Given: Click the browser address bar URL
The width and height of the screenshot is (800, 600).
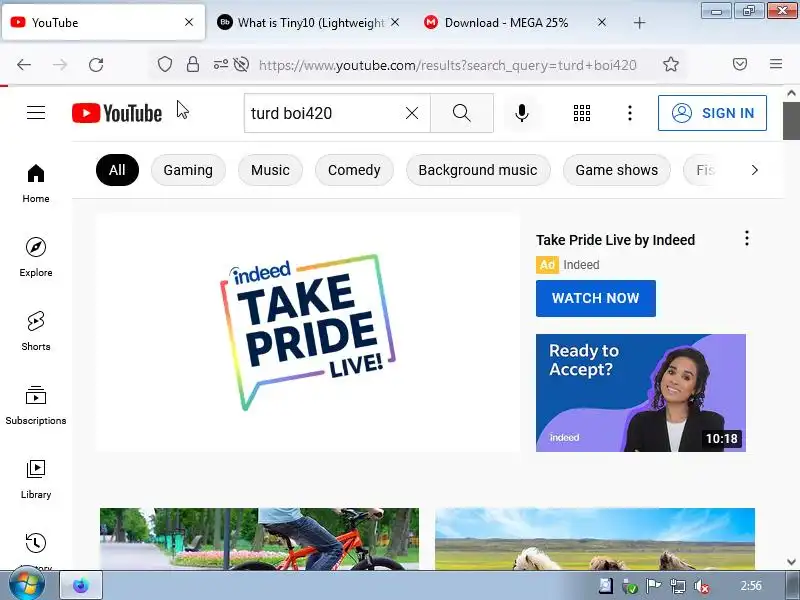Looking at the screenshot, I should [x=447, y=65].
